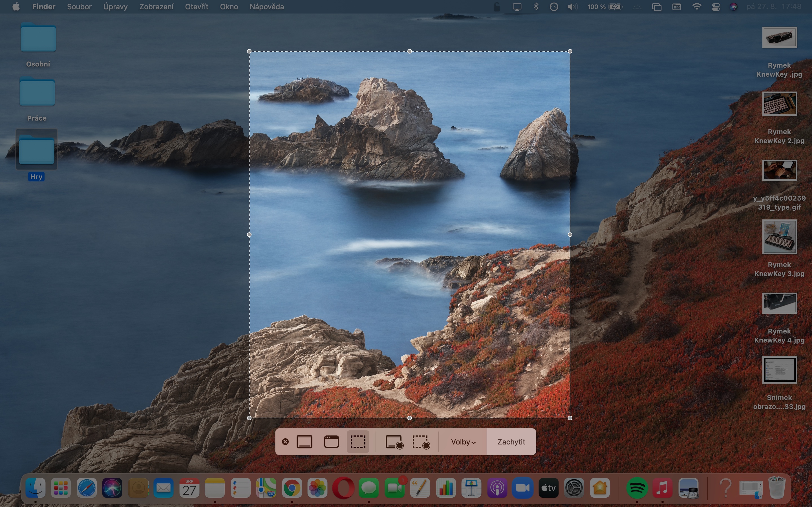Open the Nápověda menu
Screen dimensions: 812x507
pyautogui.click(x=267, y=7)
